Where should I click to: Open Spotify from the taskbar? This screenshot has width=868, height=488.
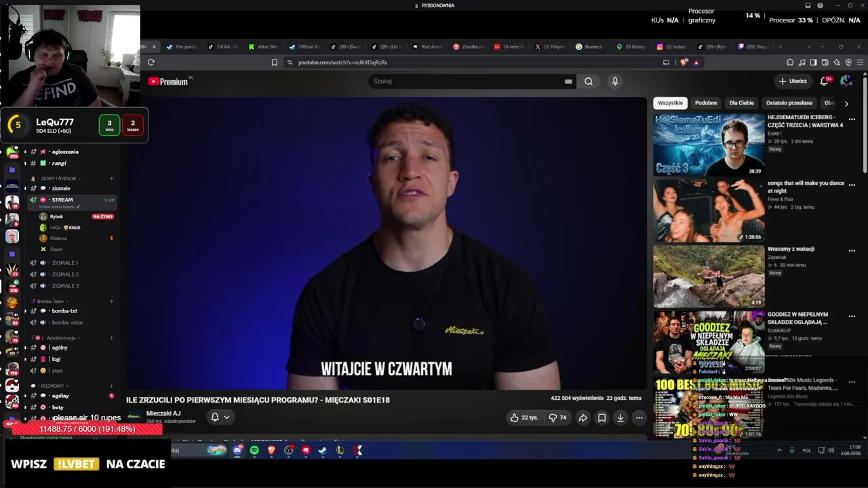pyautogui.click(x=254, y=450)
